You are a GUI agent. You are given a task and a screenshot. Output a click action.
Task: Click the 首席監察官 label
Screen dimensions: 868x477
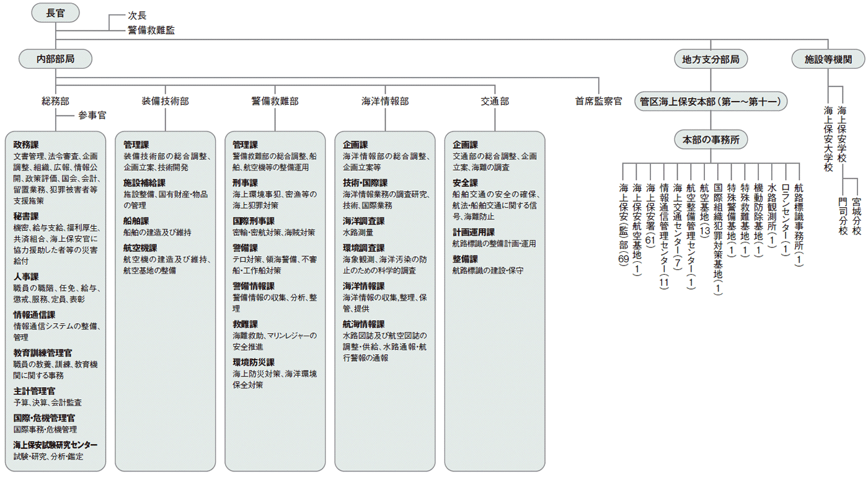(x=598, y=100)
